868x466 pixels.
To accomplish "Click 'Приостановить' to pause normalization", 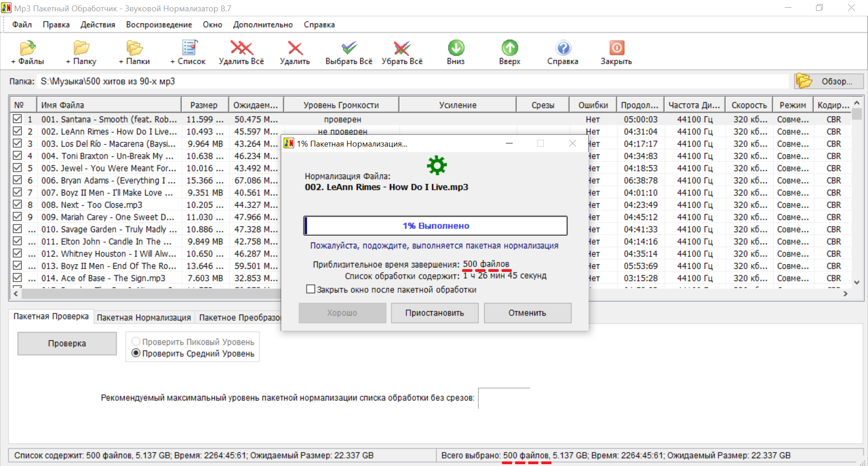I will click(x=434, y=313).
